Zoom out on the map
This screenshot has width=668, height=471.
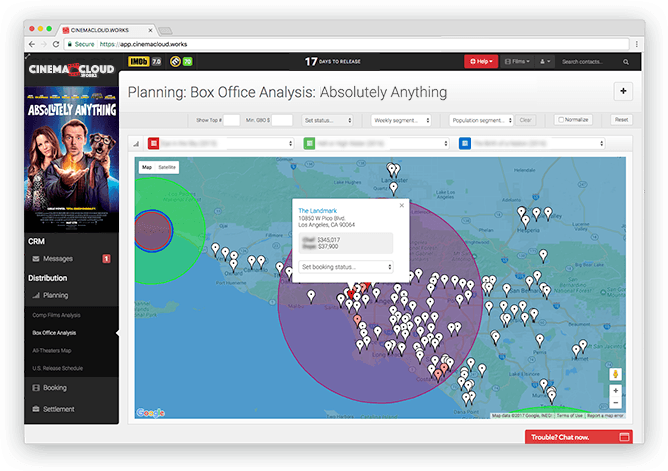[615, 405]
